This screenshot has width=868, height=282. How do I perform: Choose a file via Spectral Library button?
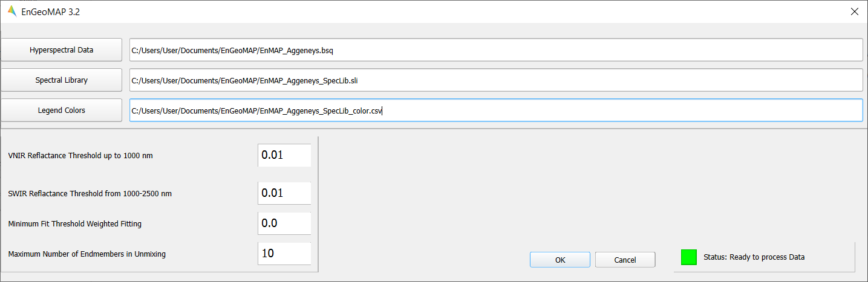click(61, 80)
